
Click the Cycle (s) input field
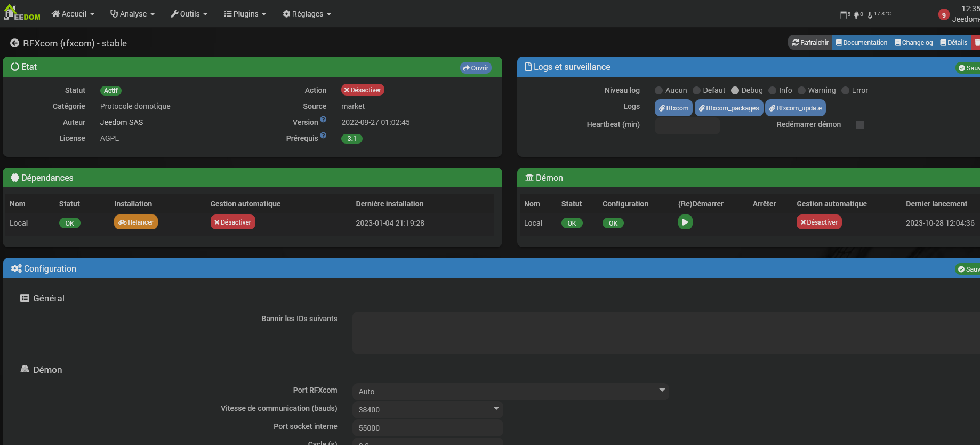click(x=428, y=442)
